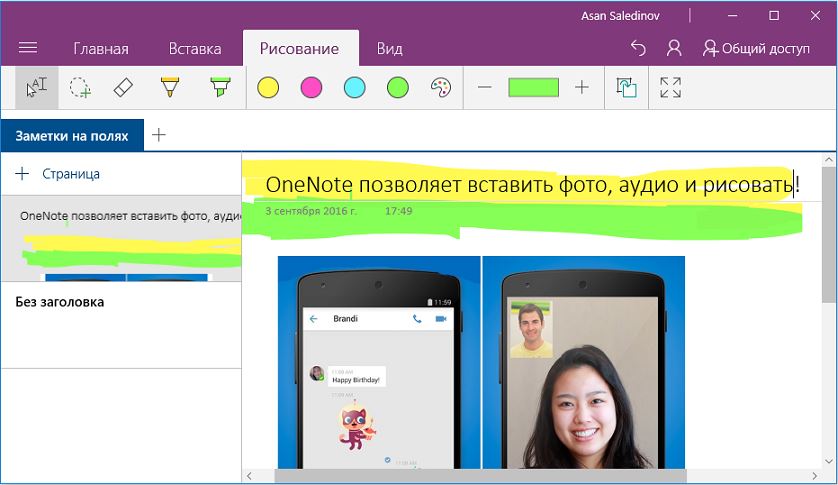Select the text/object selection cursor tool
The height and width of the screenshot is (485, 838).
[36, 88]
